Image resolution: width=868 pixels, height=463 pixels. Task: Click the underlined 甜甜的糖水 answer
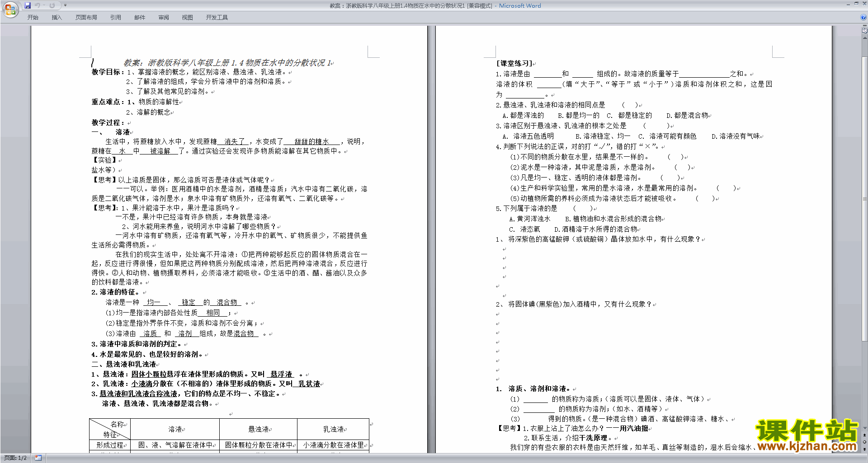point(311,141)
